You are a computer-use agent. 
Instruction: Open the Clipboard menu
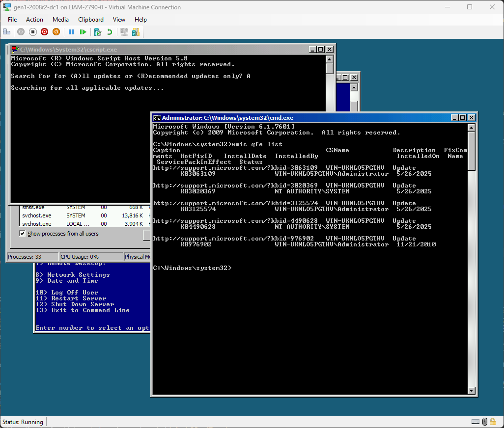tap(91, 20)
